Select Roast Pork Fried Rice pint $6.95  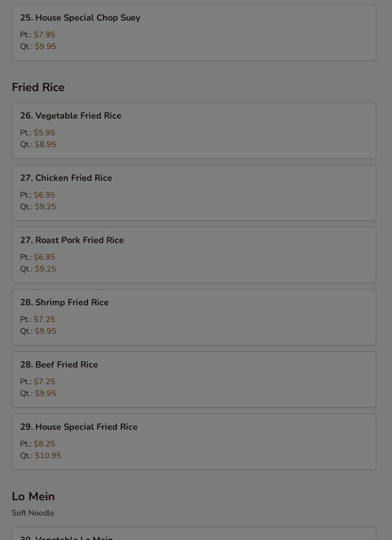[x=45, y=257]
